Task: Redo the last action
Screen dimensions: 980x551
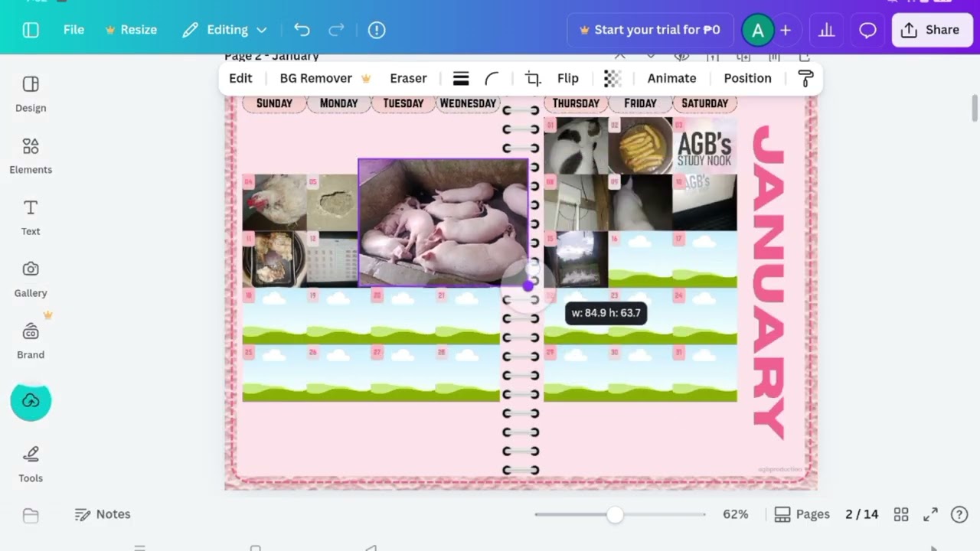Action: point(336,30)
